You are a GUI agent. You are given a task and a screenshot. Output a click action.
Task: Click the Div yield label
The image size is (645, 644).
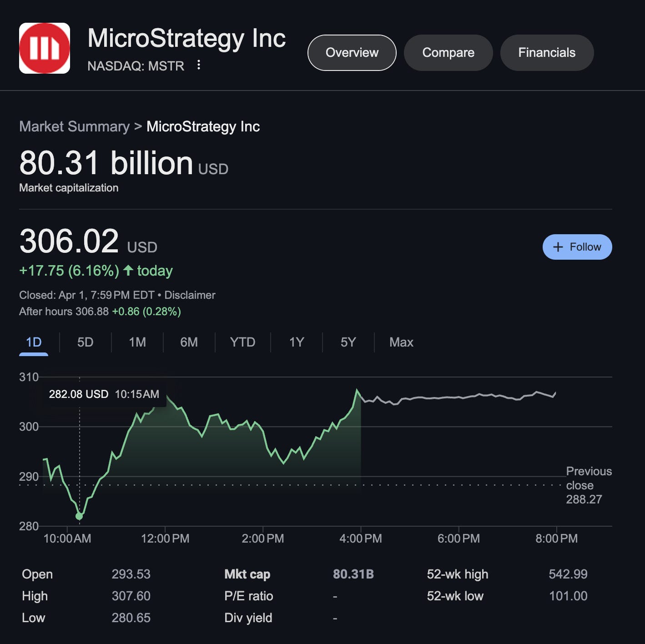(248, 618)
